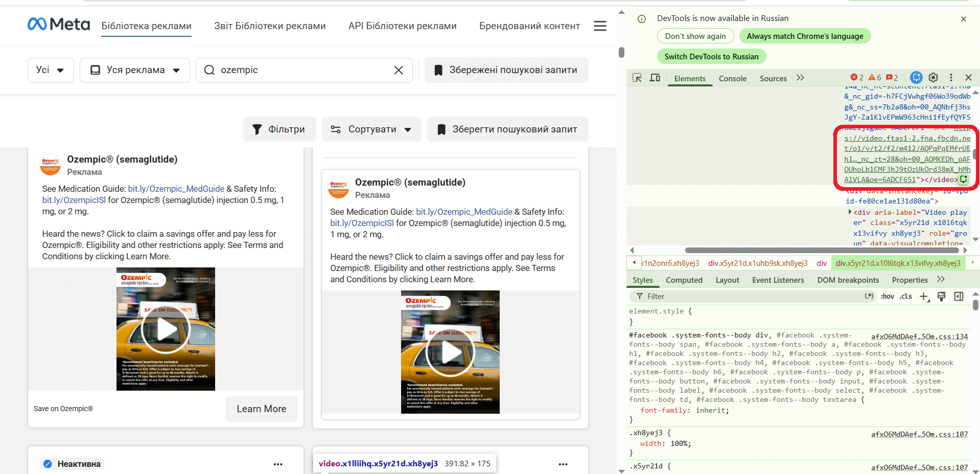980x474 pixels.
Task: Clear the ozempic search query
Action: [399, 70]
